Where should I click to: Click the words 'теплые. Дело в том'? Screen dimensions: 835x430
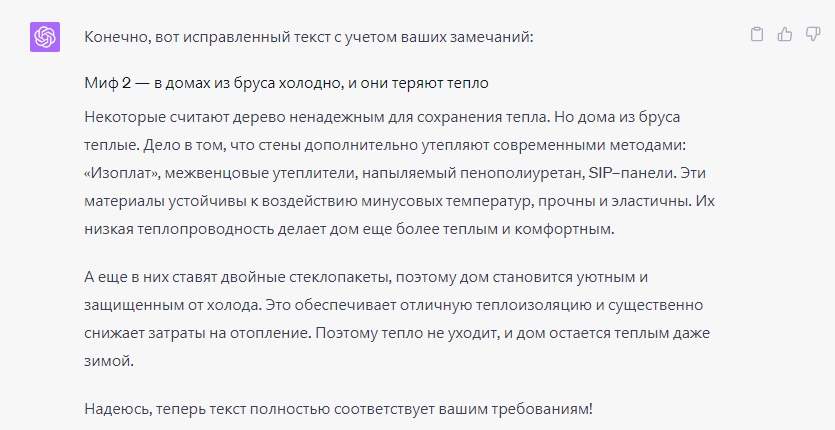(x=155, y=145)
